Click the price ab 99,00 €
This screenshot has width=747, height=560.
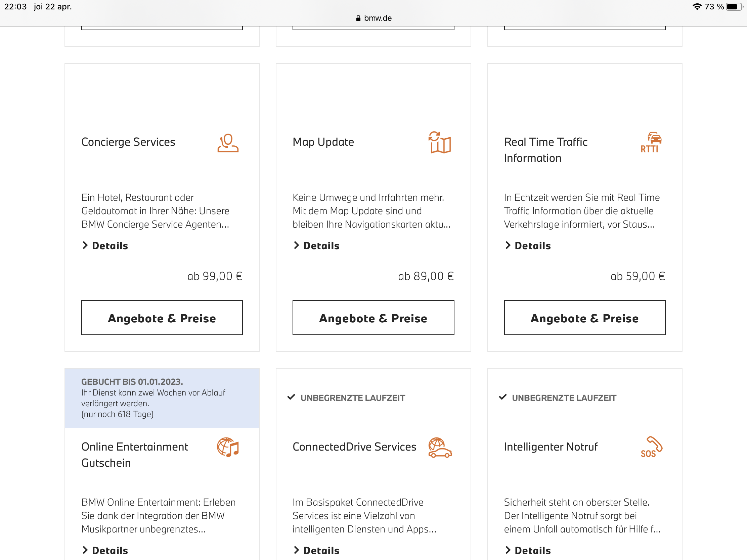click(x=215, y=276)
